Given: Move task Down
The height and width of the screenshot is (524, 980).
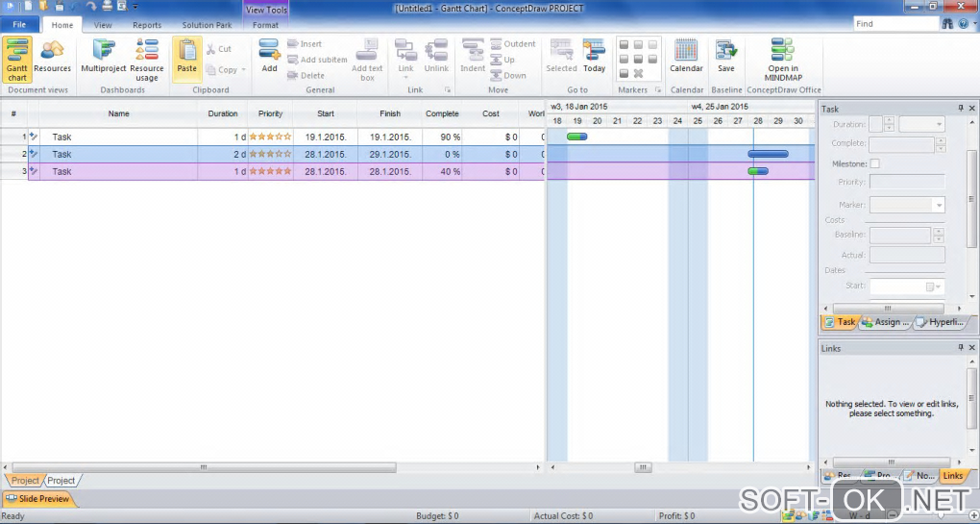Looking at the screenshot, I should coord(508,75).
